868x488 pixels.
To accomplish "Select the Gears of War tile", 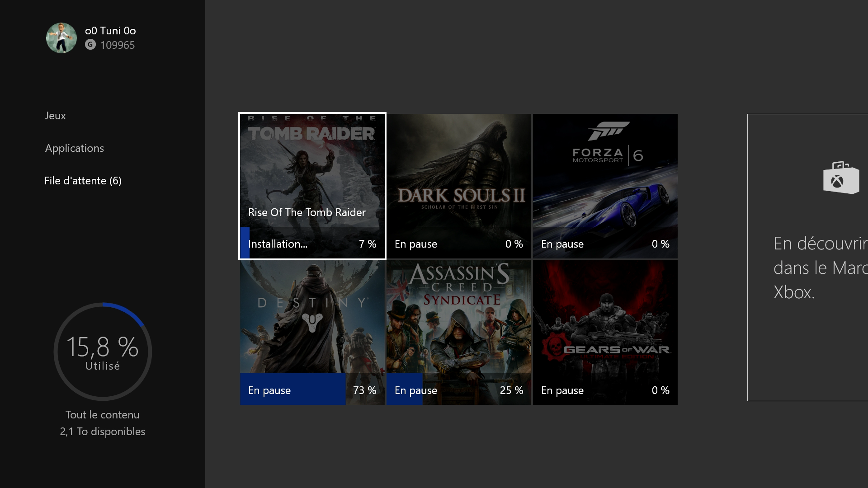I will click(x=605, y=333).
